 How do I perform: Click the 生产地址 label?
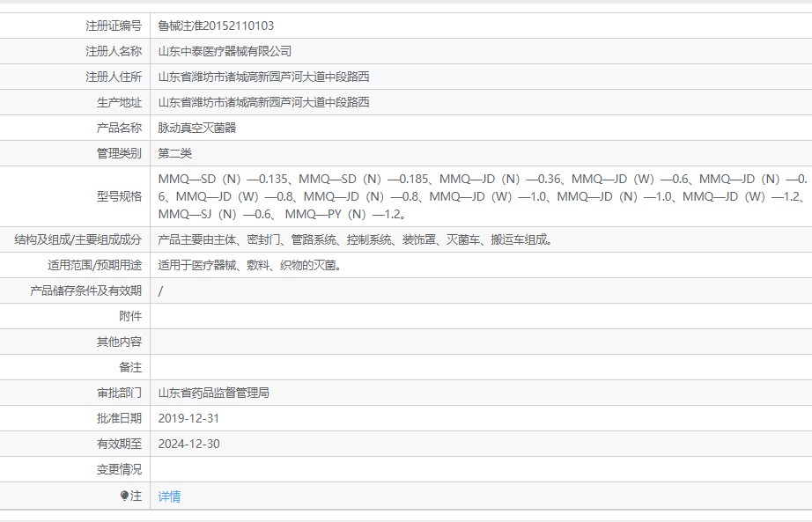pyautogui.click(x=119, y=102)
